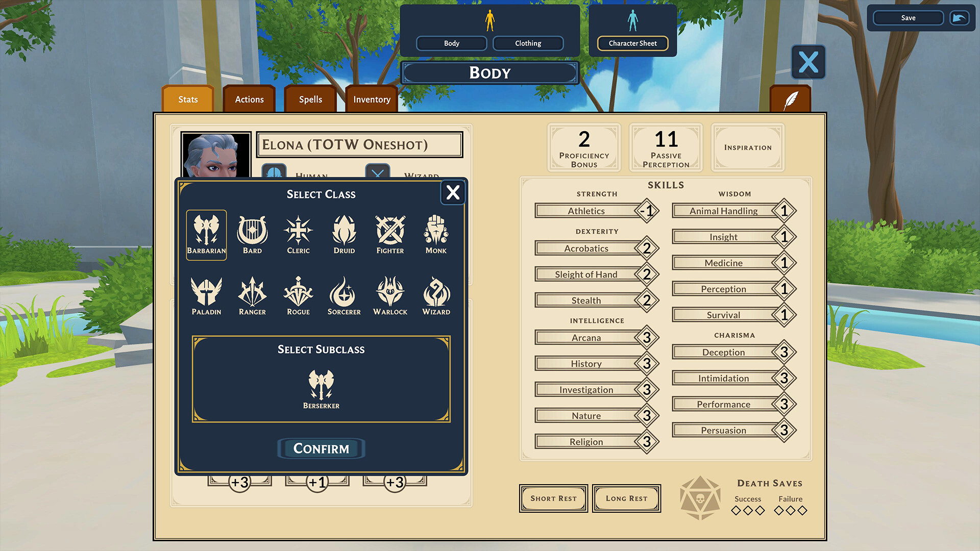Open the Stats tab
The height and width of the screenshot is (551, 980).
(189, 99)
